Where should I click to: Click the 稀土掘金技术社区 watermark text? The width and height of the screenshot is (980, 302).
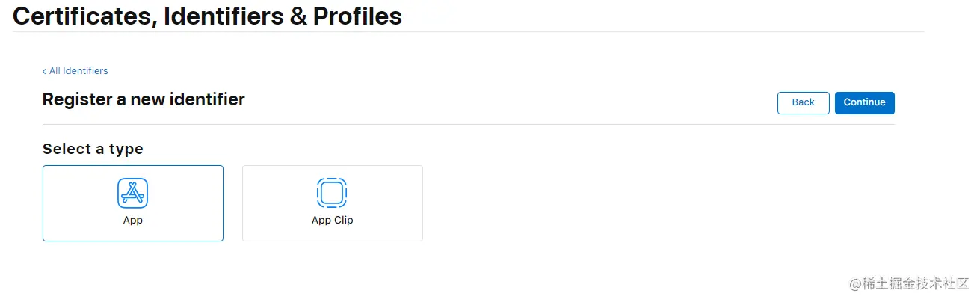point(915,284)
